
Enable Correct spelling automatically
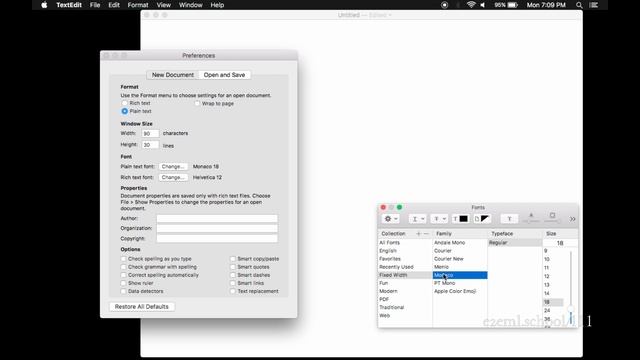[x=123, y=275]
